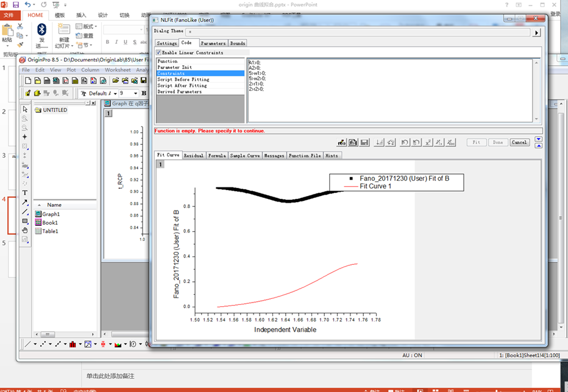Click the Bold button in OriginPro toolbar
The height and width of the screenshot is (392, 568).
pos(144,93)
